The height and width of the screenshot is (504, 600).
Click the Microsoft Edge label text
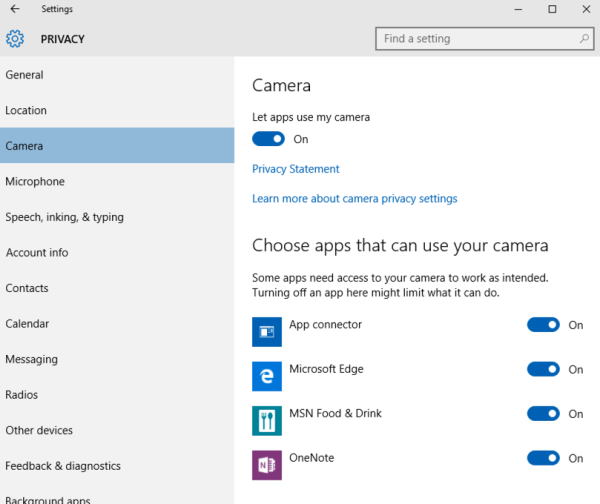pyautogui.click(x=326, y=369)
